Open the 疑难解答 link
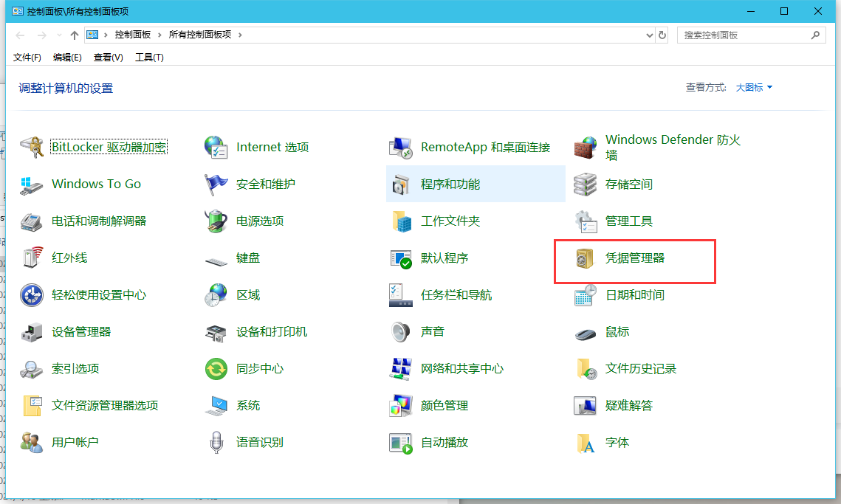This screenshot has height=504, width=841. pos(629,406)
